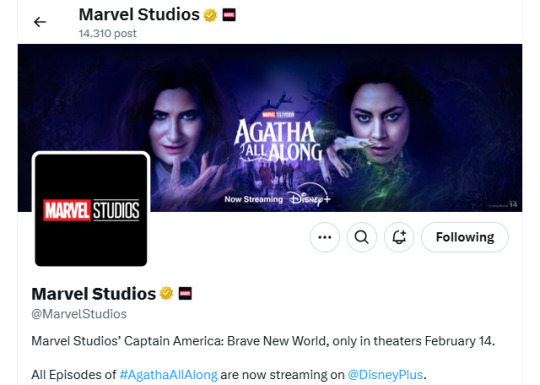The width and height of the screenshot is (540, 385).
Task: Click the 14.310 post count
Action: coord(107,33)
